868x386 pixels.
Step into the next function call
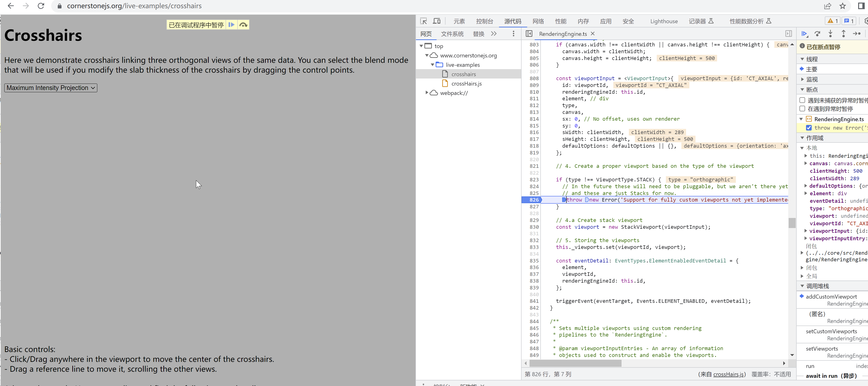[831, 34]
